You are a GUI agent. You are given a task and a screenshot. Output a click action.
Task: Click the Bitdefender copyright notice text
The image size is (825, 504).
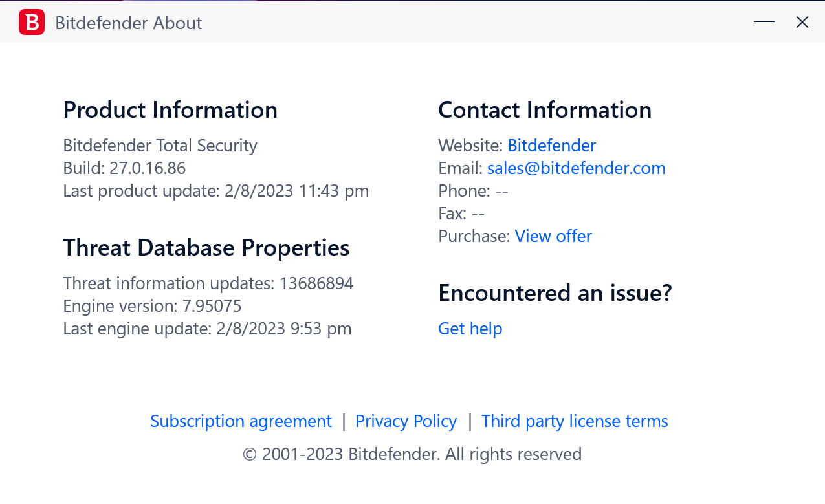[x=412, y=454]
